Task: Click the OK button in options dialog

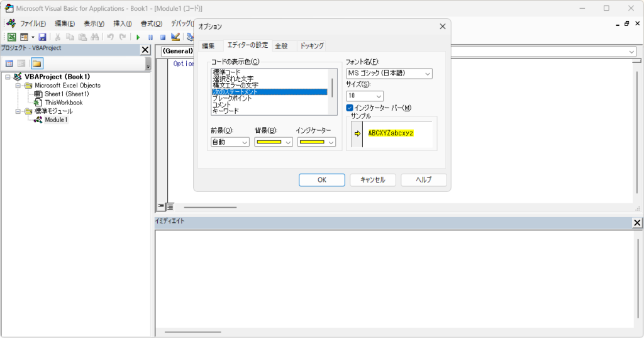Action: click(x=322, y=180)
